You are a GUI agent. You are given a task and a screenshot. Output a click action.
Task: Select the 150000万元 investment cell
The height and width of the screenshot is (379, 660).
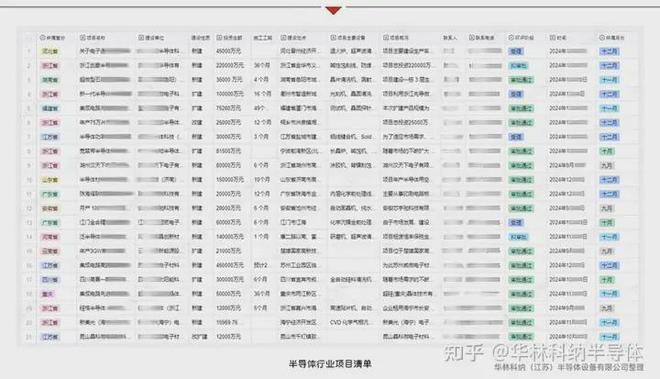click(x=230, y=179)
